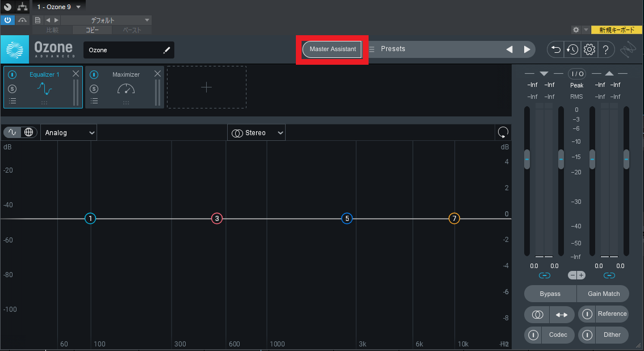Open Master Assistant

tap(332, 49)
